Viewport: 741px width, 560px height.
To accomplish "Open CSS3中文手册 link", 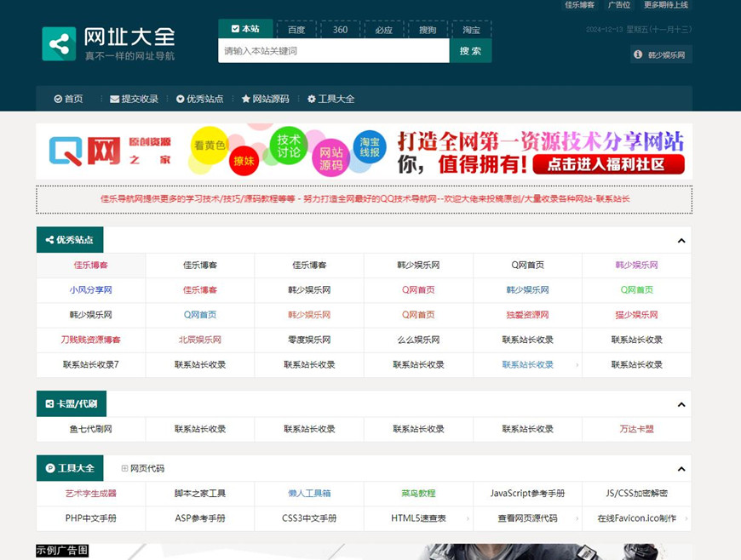I will click(309, 518).
